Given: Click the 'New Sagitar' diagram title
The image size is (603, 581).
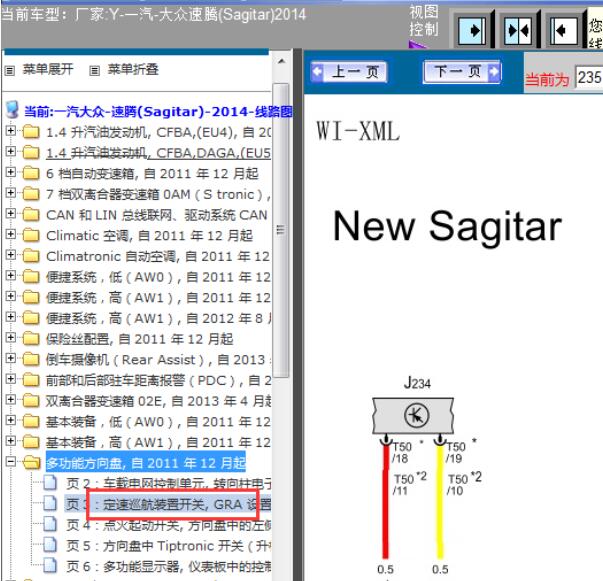Looking at the screenshot, I should coord(447,227).
